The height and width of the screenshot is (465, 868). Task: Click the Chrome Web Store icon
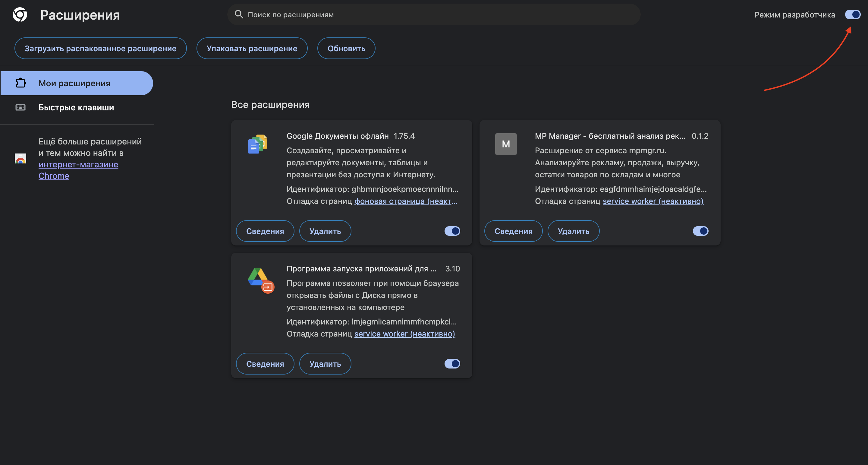pyautogui.click(x=20, y=159)
